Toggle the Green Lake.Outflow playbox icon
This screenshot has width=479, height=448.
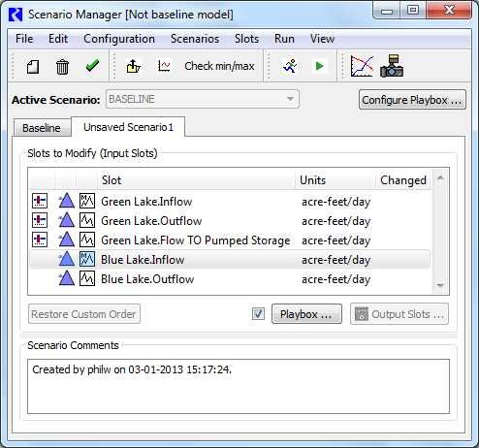(x=40, y=220)
